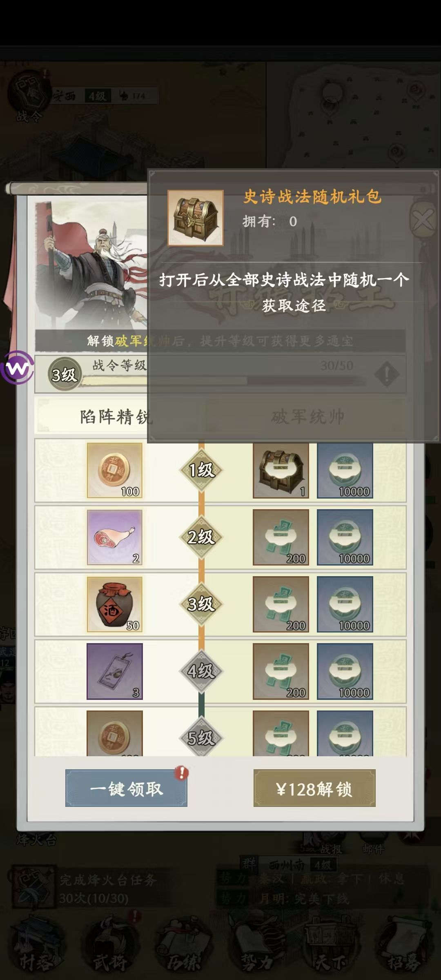
Task: Tap the 史诗战法随机礼包 chest icon in tooltip
Action: pos(196,218)
